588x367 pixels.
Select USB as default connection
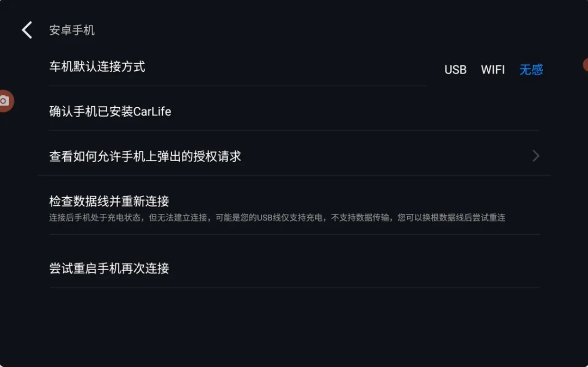455,70
